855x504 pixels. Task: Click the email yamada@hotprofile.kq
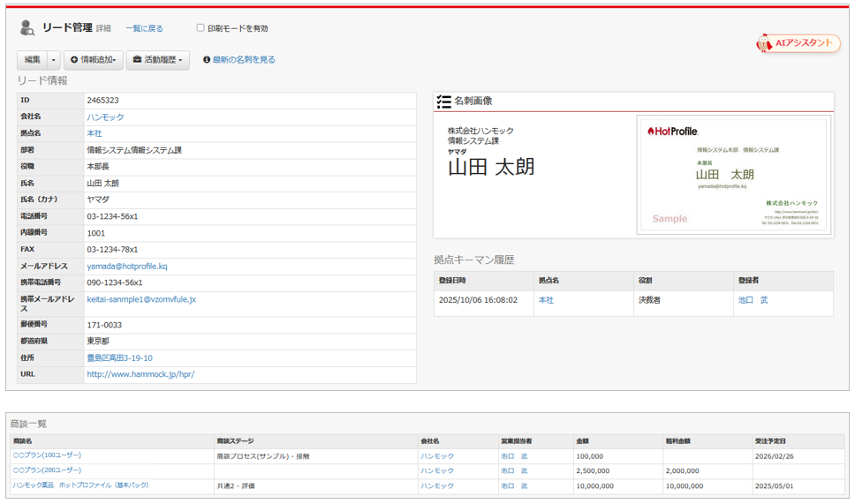point(127,267)
